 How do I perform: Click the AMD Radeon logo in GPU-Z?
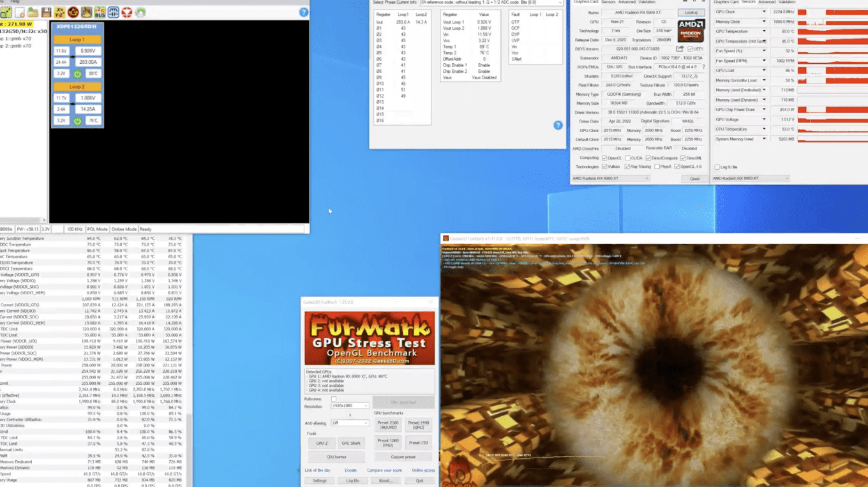(x=691, y=31)
